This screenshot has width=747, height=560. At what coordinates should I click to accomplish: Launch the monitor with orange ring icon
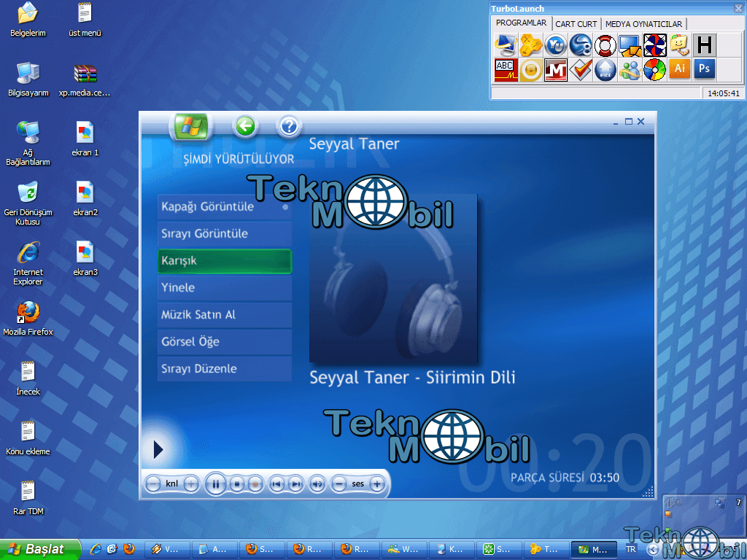506,45
